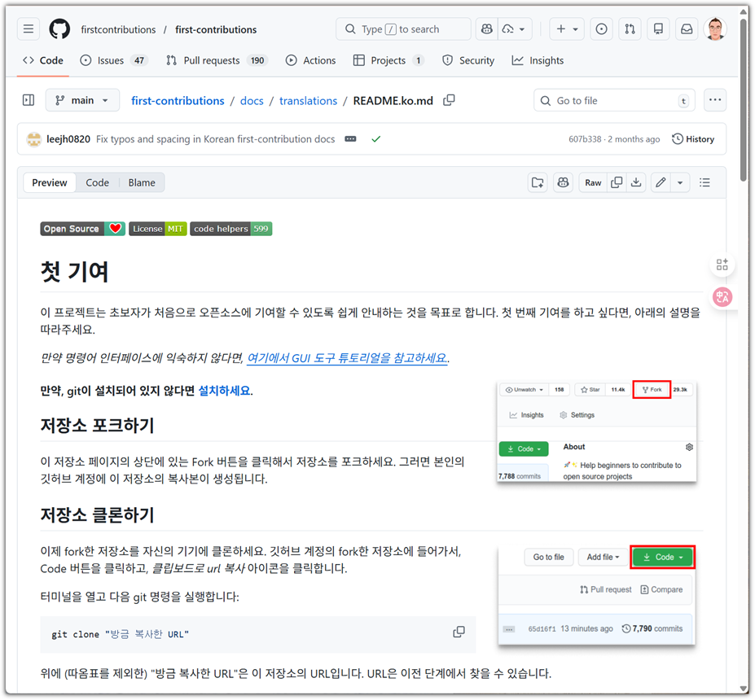Image resolution: width=755 pixels, height=700 pixels.
Task: Switch to Code view of file
Action: tap(97, 183)
